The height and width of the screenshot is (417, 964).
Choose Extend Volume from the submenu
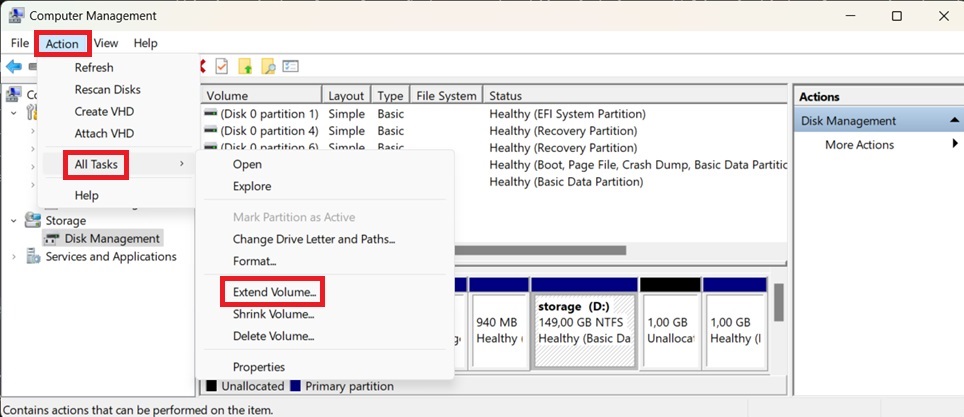click(x=274, y=292)
